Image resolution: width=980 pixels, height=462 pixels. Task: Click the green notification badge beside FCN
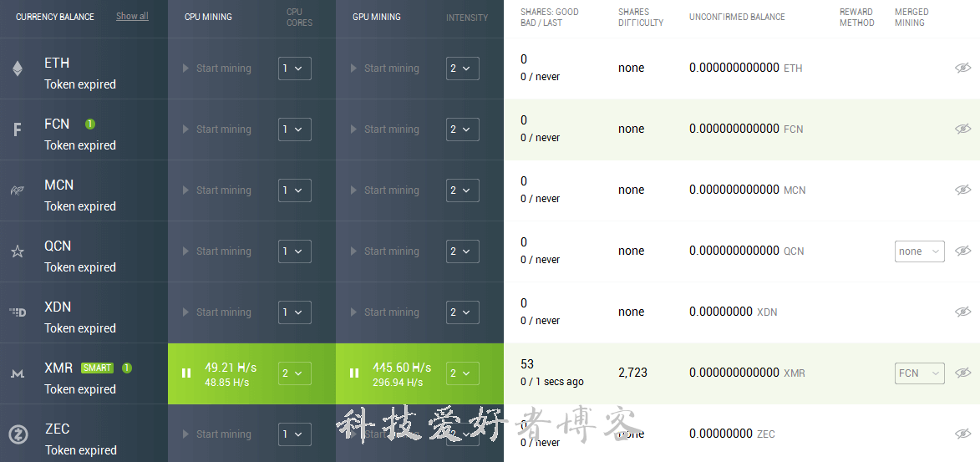pyautogui.click(x=90, y=124)
